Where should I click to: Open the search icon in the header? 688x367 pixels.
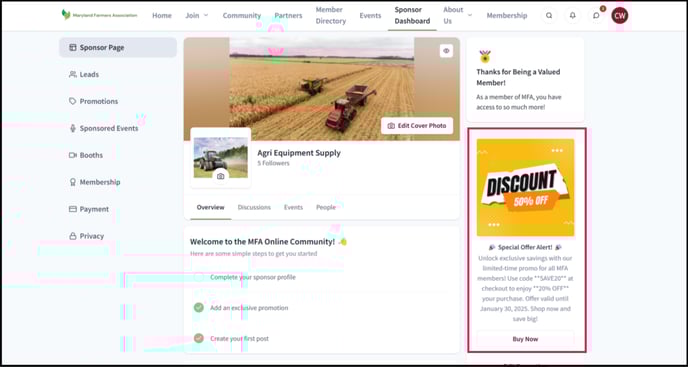click(x=549, y=15)
